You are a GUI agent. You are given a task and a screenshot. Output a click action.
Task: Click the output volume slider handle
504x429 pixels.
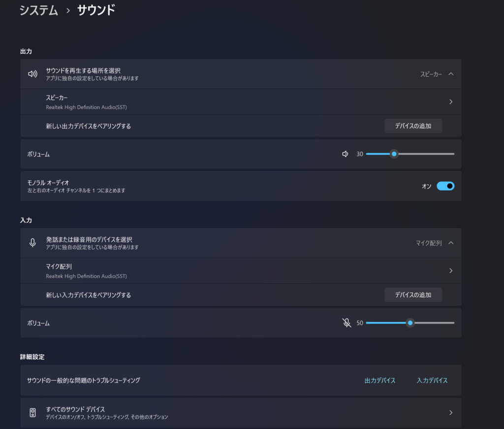[394, 154]
